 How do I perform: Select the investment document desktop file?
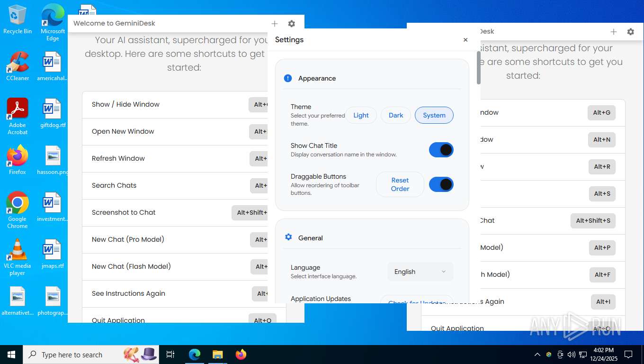pos(53,207)
